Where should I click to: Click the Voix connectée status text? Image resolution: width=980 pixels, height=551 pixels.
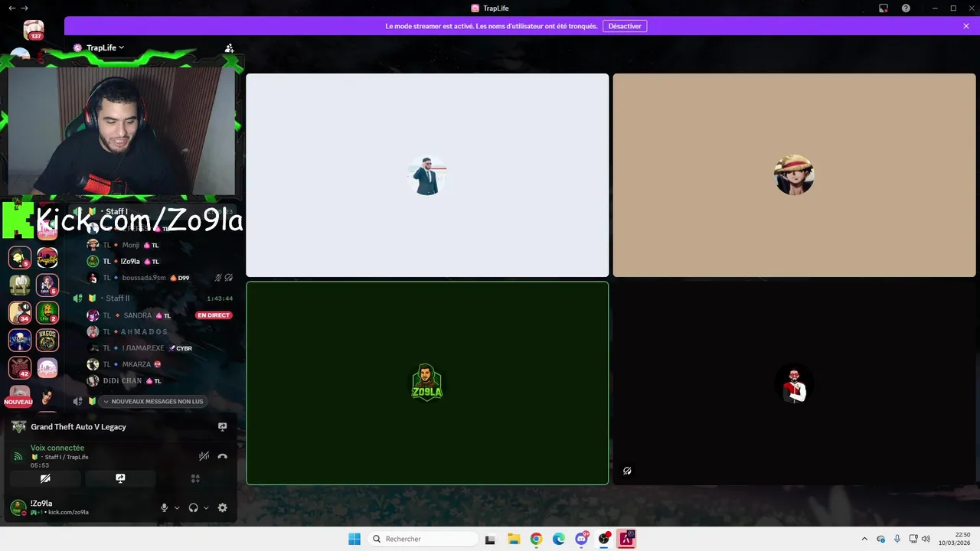(57, 448)
